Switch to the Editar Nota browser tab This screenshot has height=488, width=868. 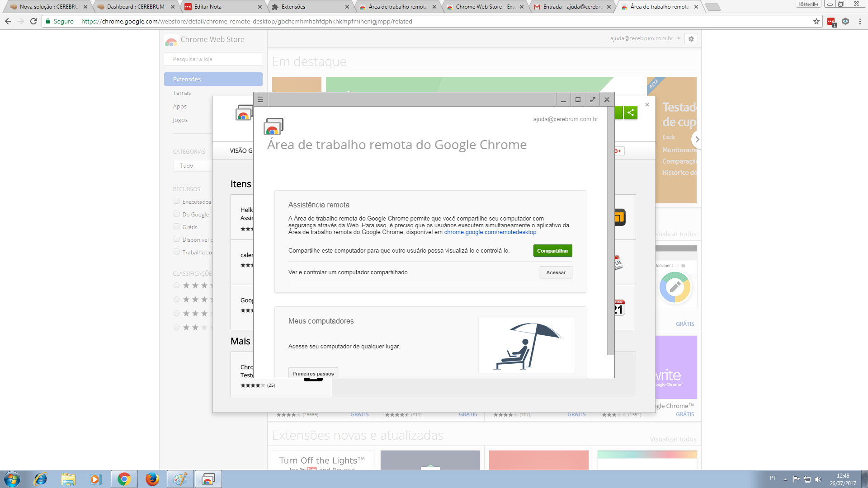coord(208,7)
